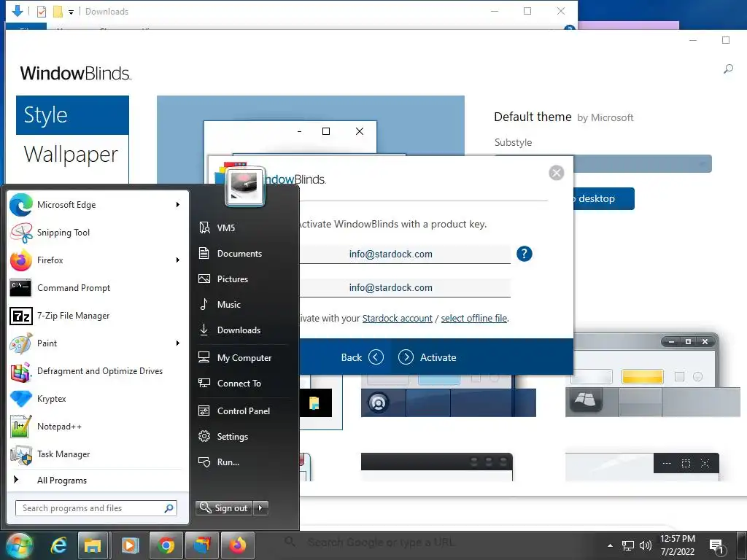Select the Style tab in WindowBlinds
Screen dimensions: 747x560
point(72,115)
